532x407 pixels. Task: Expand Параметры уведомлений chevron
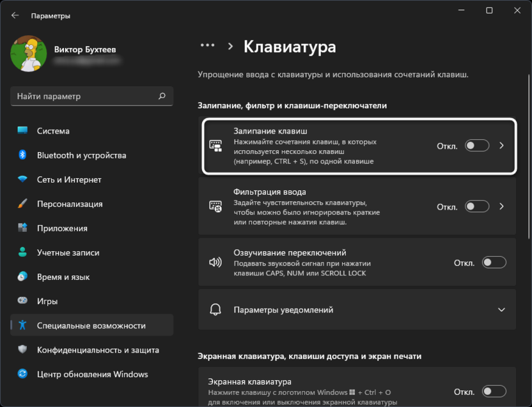(x=501, y=310)
